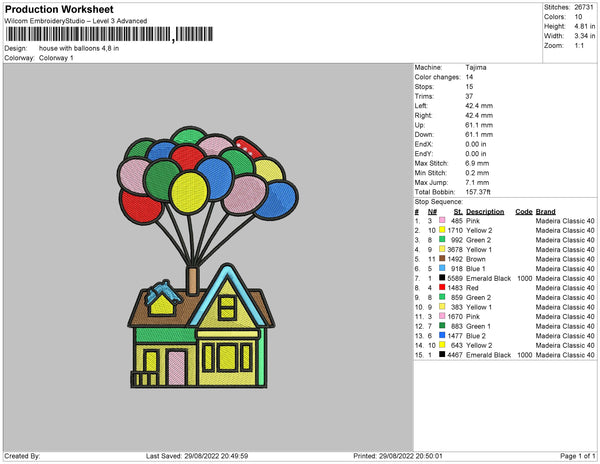Select the Width value '3.34 in'
Image resolution: width=600 pixels, height=464 pixels.
click(x=585, y=36)
